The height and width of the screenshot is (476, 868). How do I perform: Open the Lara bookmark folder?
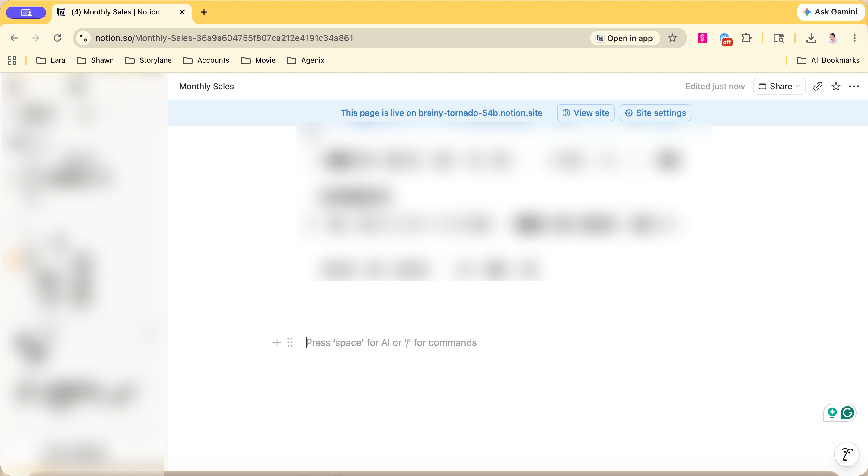(51, 60)
